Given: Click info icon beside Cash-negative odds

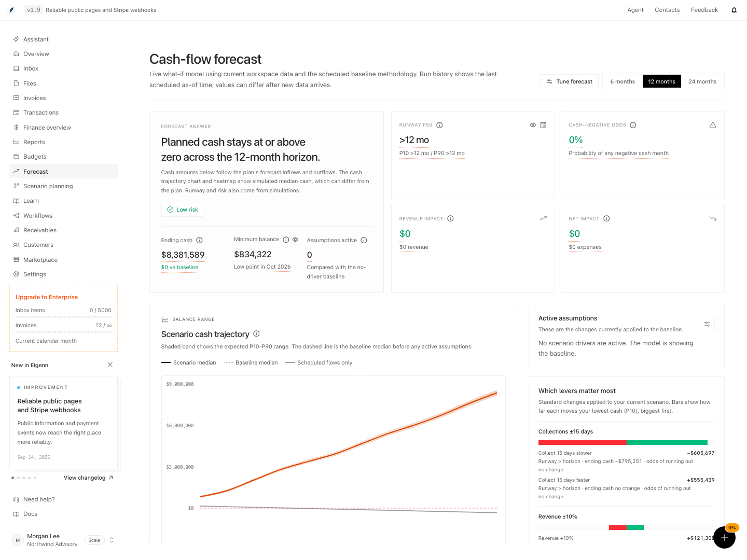Looking at the screenshot, I should (x=633, y=125).
